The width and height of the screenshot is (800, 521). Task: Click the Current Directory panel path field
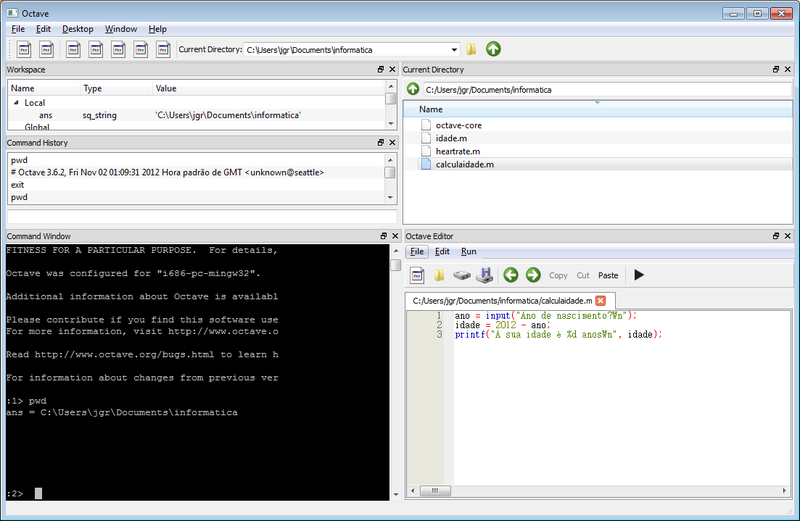[607, 90]
